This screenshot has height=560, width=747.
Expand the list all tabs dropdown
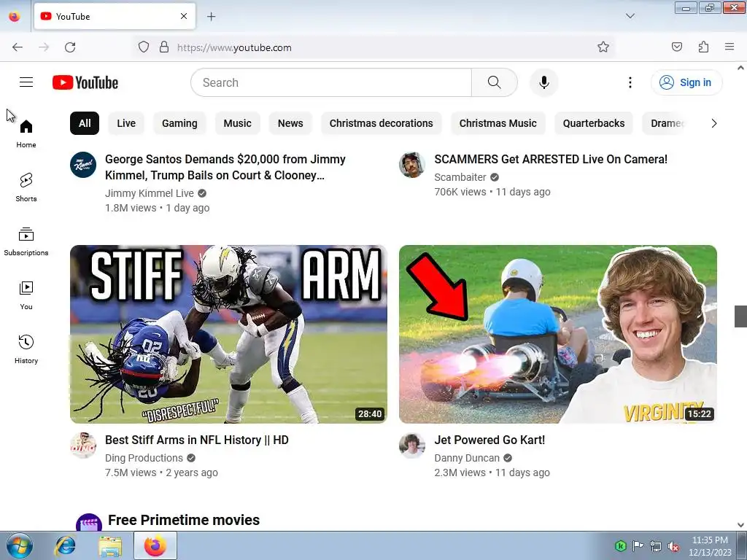630,16
